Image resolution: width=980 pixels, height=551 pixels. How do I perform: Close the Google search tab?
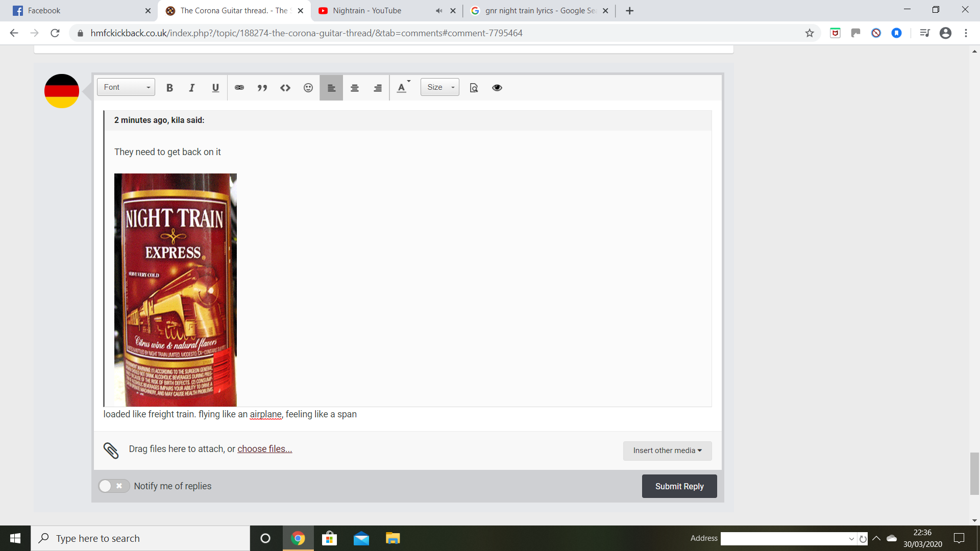[x=605, y=11]
